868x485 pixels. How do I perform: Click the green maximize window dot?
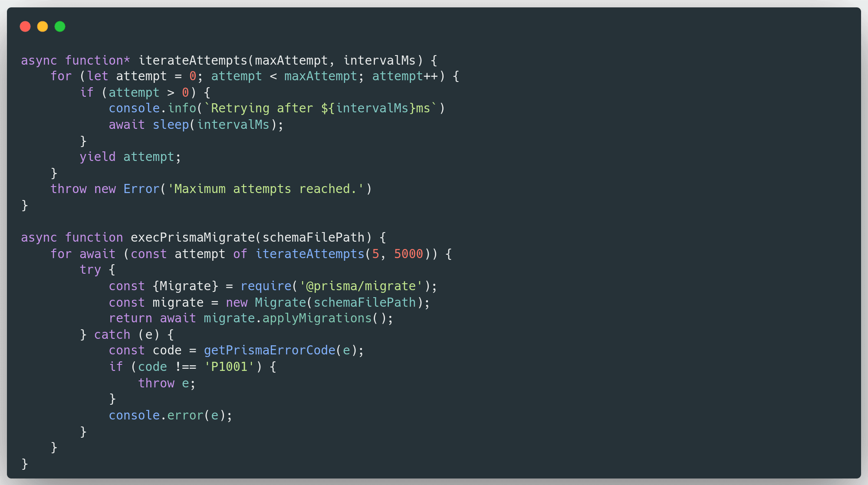tap(60, 27)
